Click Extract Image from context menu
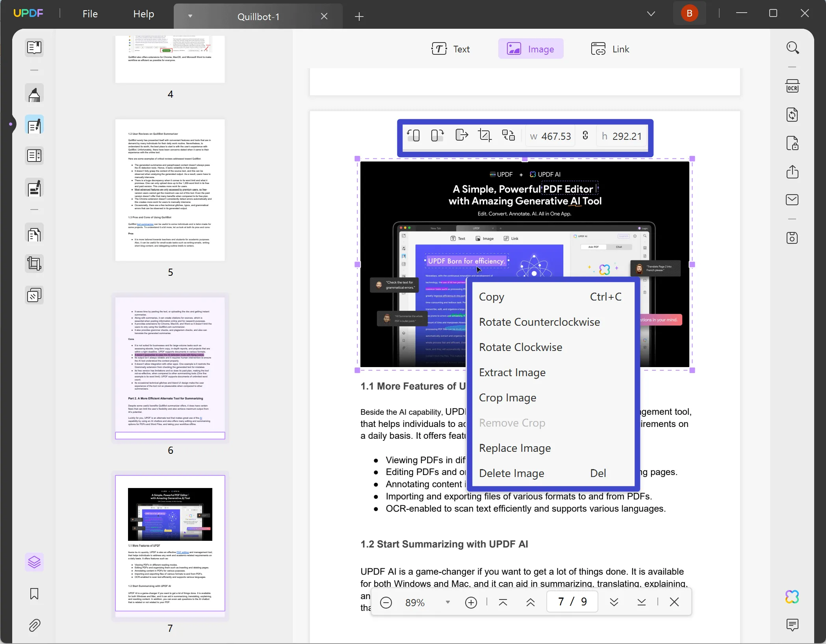826x644 pixels. 512,372
